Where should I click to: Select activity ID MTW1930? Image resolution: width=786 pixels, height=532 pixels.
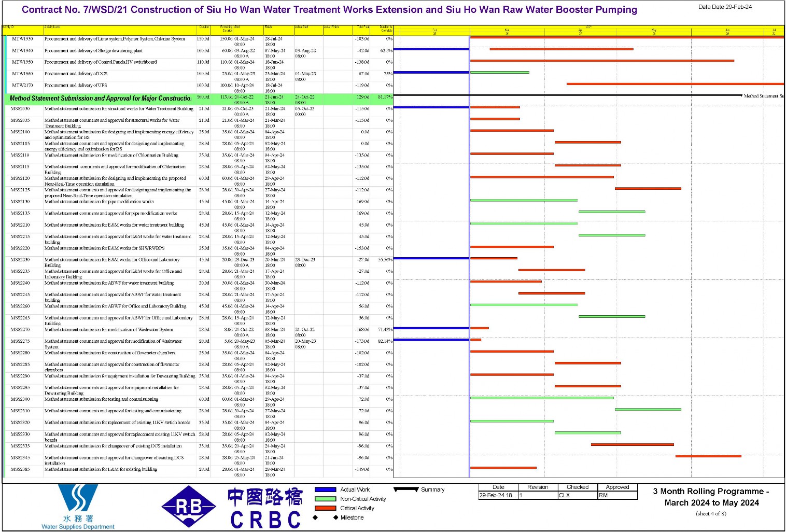22,39
